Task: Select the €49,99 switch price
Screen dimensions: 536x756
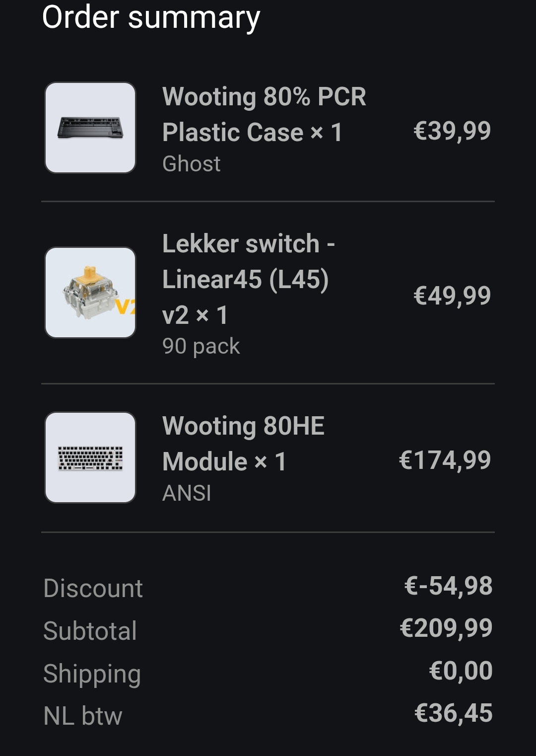Action: click(452, 296)
